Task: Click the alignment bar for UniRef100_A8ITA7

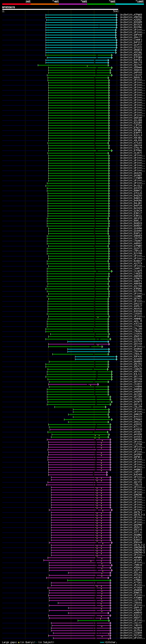Action: pos(73,65)
